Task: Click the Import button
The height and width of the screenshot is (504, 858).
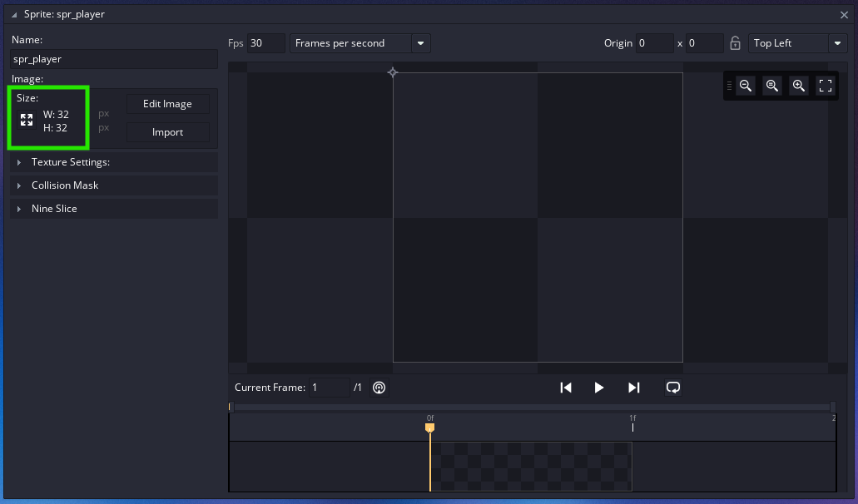Action: 167,132
